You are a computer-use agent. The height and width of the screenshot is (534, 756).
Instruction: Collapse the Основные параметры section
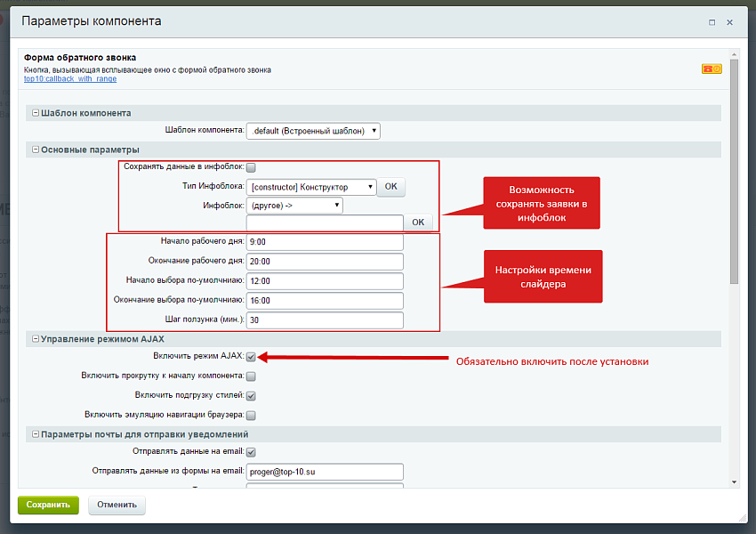click(36, 150)
